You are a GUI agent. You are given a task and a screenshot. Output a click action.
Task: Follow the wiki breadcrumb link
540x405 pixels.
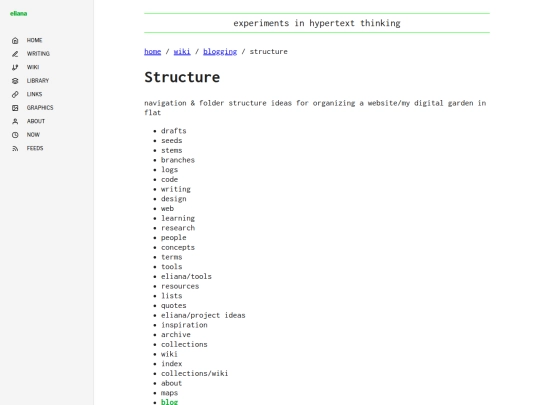point(182,52)
